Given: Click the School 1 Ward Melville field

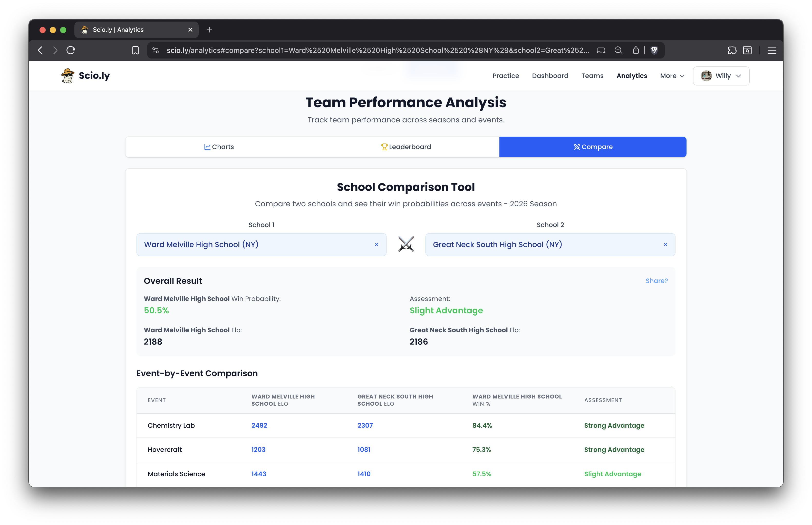Looking at the screenshot, I should pos(261,245).
